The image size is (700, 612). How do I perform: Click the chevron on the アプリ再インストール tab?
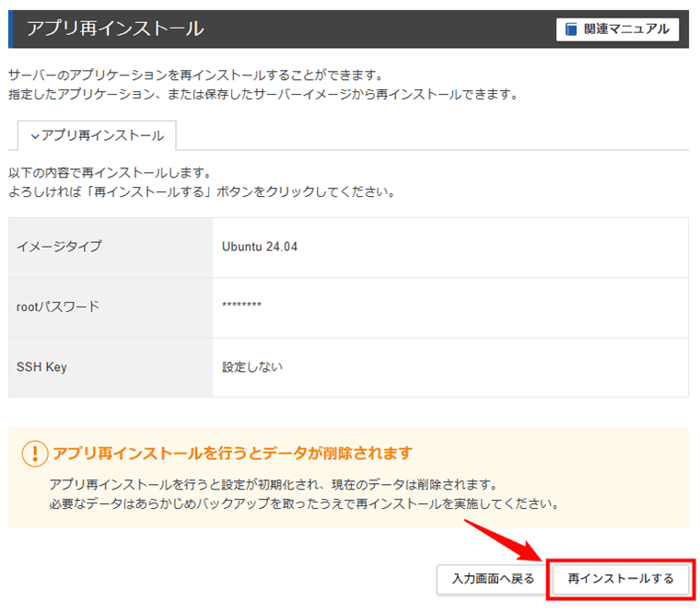click(35, 136)
